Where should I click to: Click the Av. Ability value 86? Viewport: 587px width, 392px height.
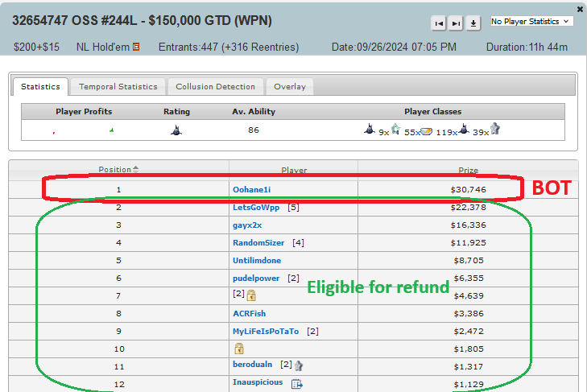point(254,130)
